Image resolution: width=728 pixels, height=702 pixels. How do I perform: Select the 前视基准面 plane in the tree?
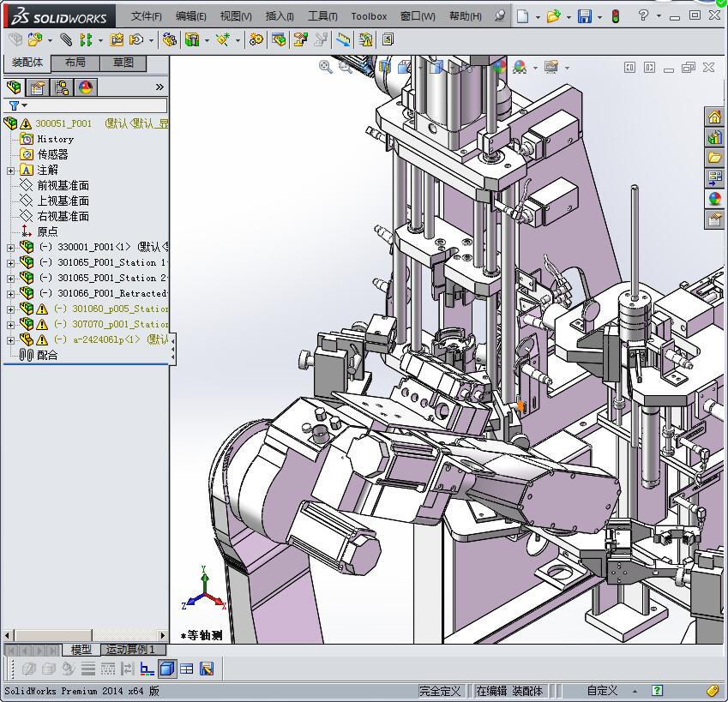63,186
